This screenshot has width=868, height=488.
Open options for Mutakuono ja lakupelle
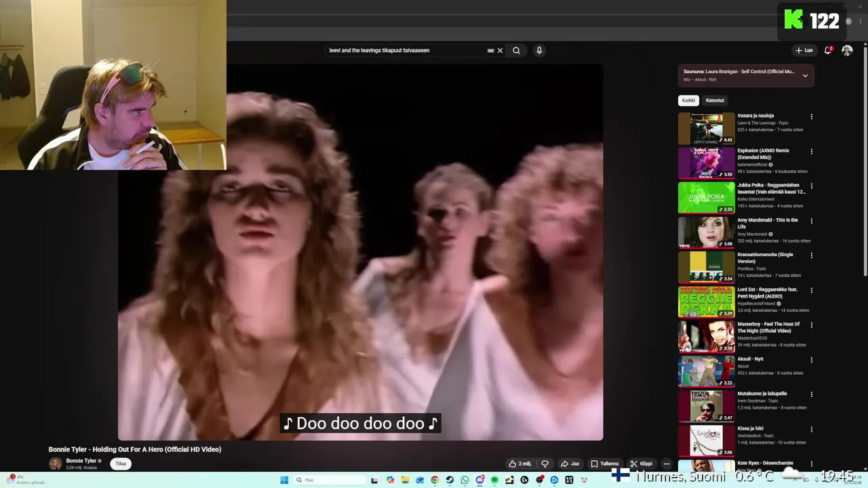[x=811, y=394]
